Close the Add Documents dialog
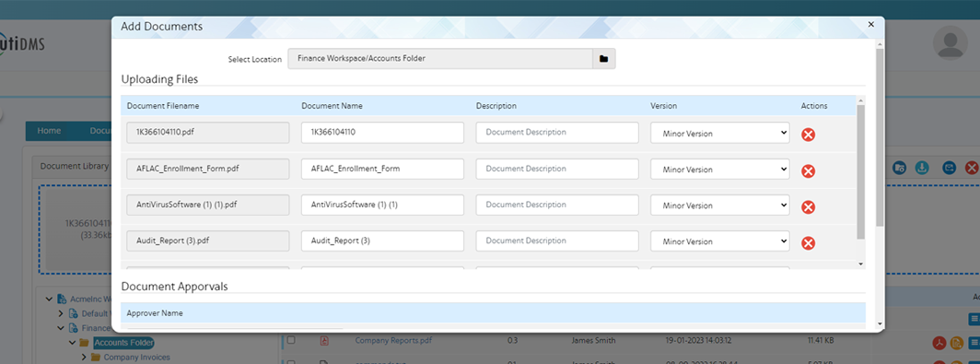The height and width of the screenshot is (364, 980). (870, 24)
